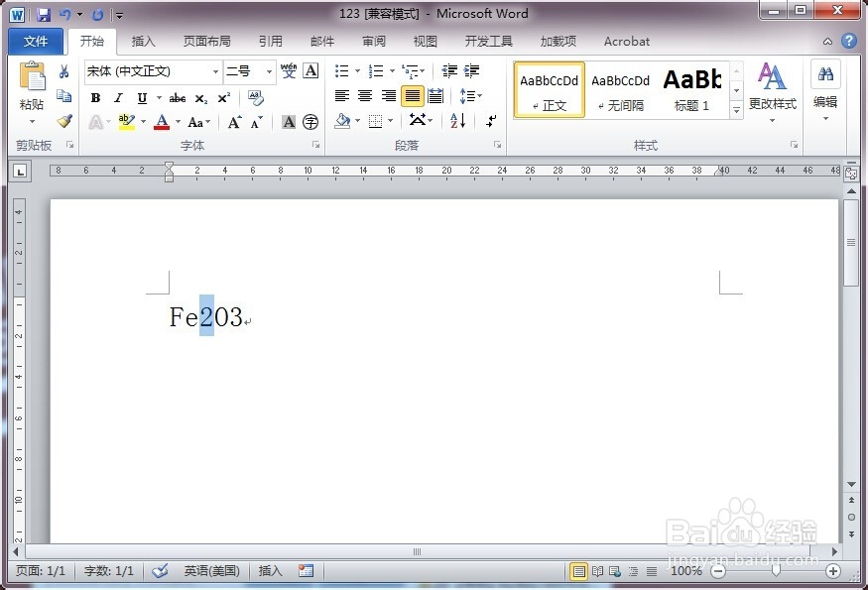Click the vertical scrollbar thumb
Image resolution: width=868 pixels, height=590 pixels.
[x=851, y=243]
